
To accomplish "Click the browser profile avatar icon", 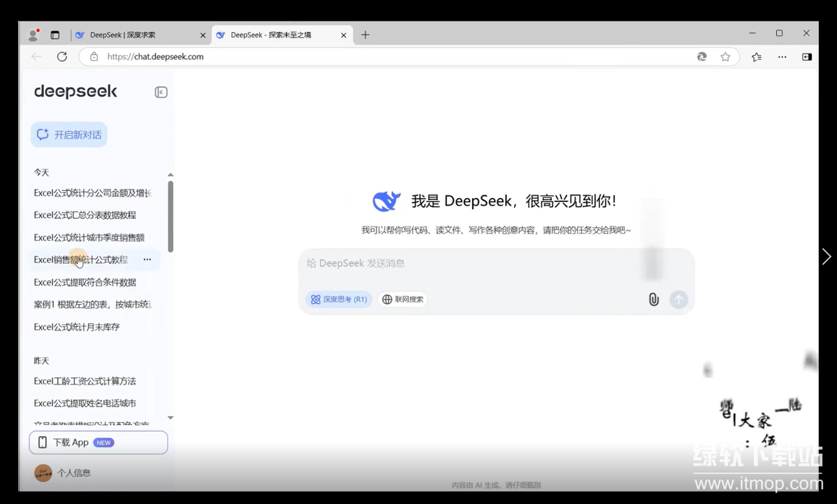I will point(33,35).
